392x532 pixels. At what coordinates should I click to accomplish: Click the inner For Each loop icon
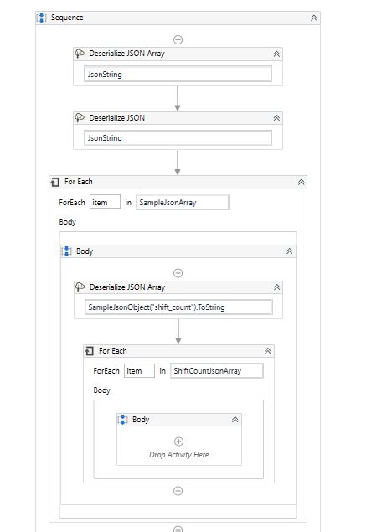89,351
